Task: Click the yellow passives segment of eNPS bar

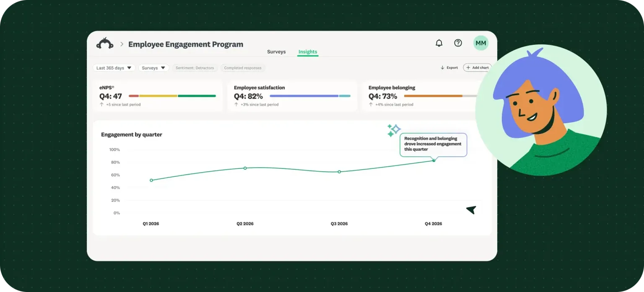Action: click(x=158, y=96)
